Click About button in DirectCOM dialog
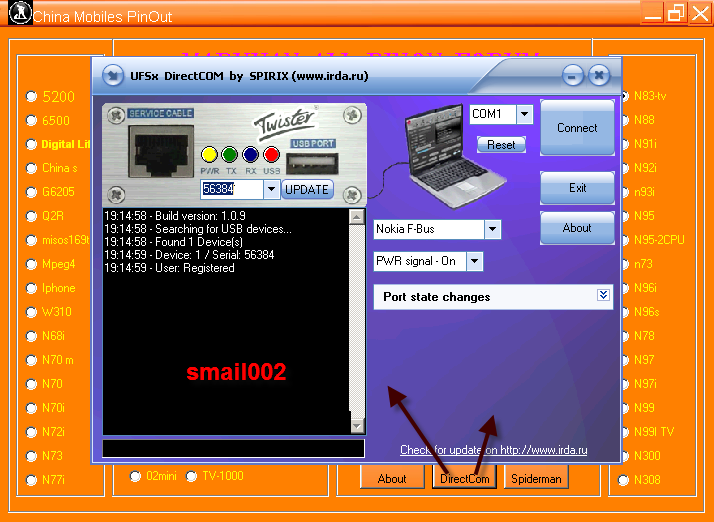This screenshot has width=714, height=522. [x=577, y=228]
